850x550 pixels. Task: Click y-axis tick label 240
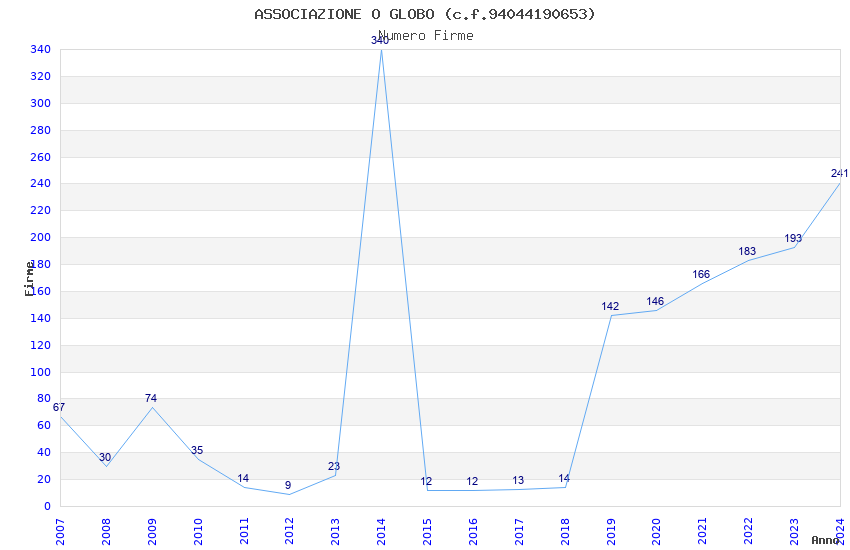pyautogui.click(x=41, y=184)
